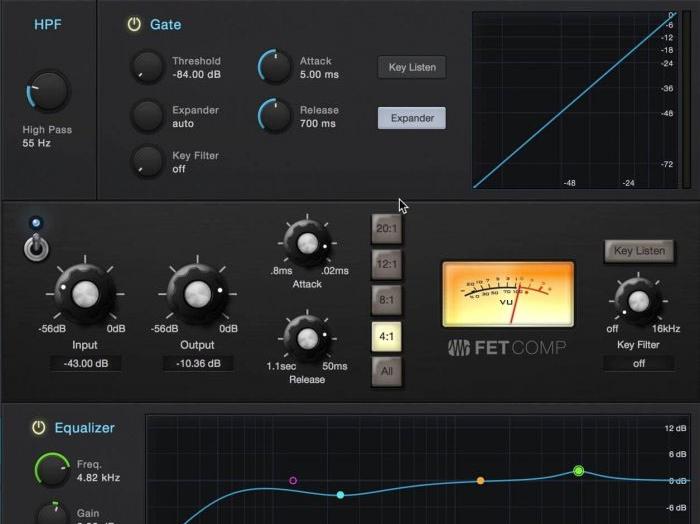
Task: Click the compressor Input knob
Action: click(85, 292)
